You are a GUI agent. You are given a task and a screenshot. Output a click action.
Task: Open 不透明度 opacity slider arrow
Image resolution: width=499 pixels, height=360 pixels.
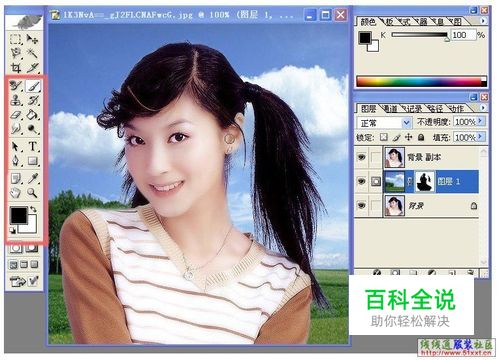[480, 121]
